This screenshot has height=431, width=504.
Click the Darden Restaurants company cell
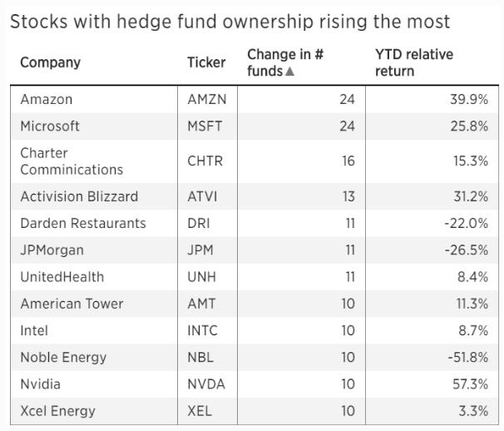pyautogui.click(x=82, y=224)
